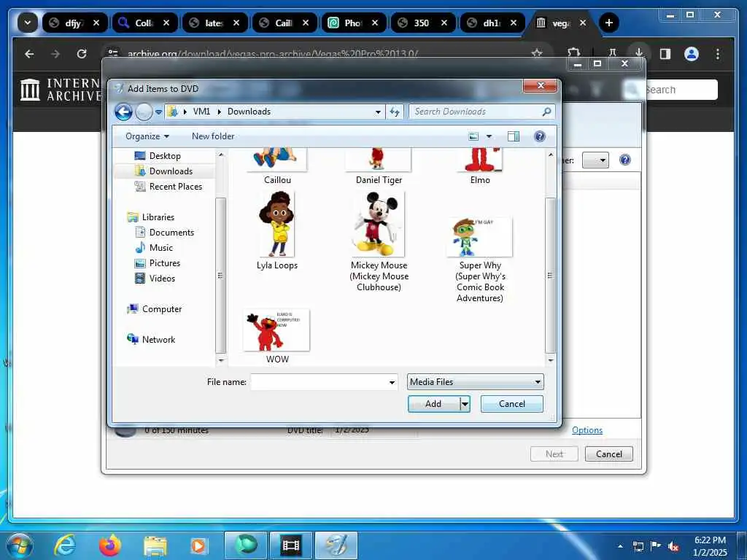Viewport: 747px width, 560px height.
Task: Open the Media Files type dropdown
Action: point(476,382)
